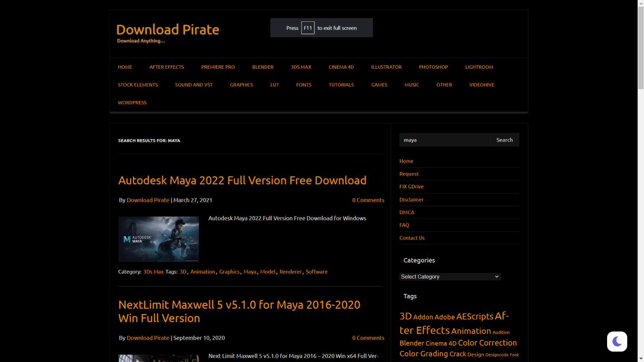
Task: Open author Download Pirate on Maya 2022 post
Action: point(148,200)
